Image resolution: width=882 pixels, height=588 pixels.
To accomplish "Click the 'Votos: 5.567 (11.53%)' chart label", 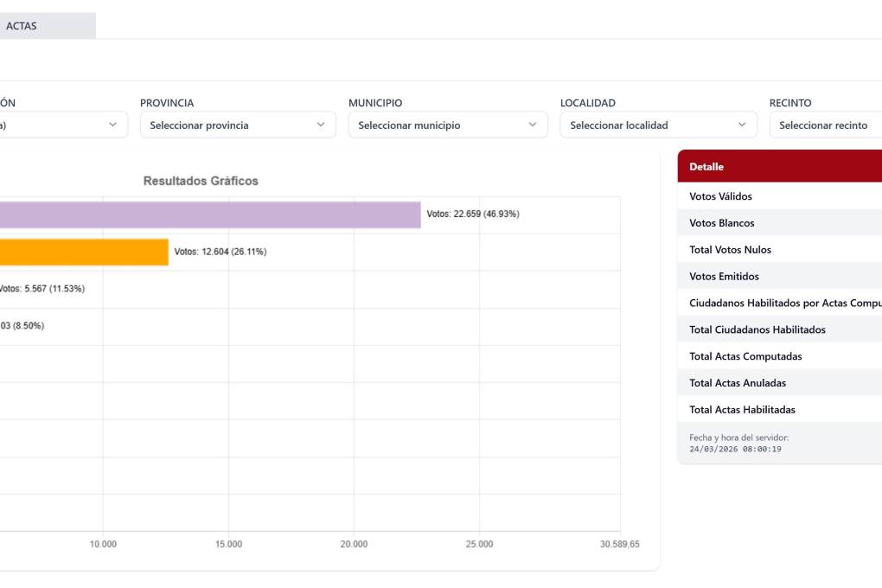I will 42,289.
